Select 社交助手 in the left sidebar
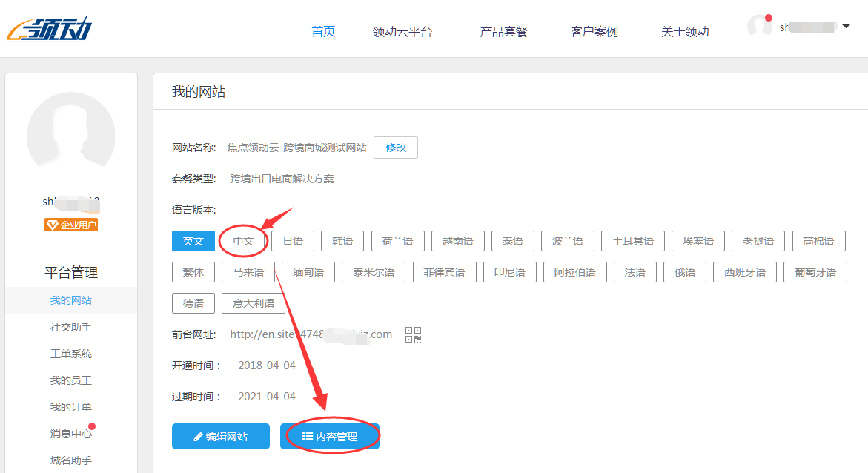The height and width of the screenshot is (473, 868). click(70, 326)
